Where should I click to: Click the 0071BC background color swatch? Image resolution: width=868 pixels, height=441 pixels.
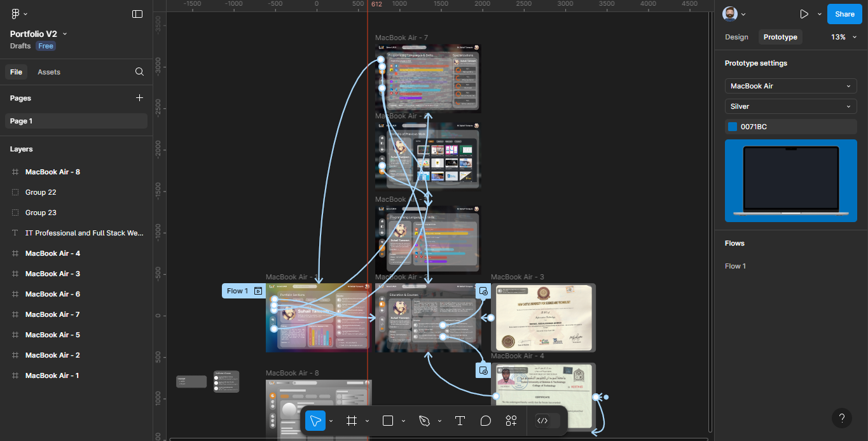click(733, 127)
